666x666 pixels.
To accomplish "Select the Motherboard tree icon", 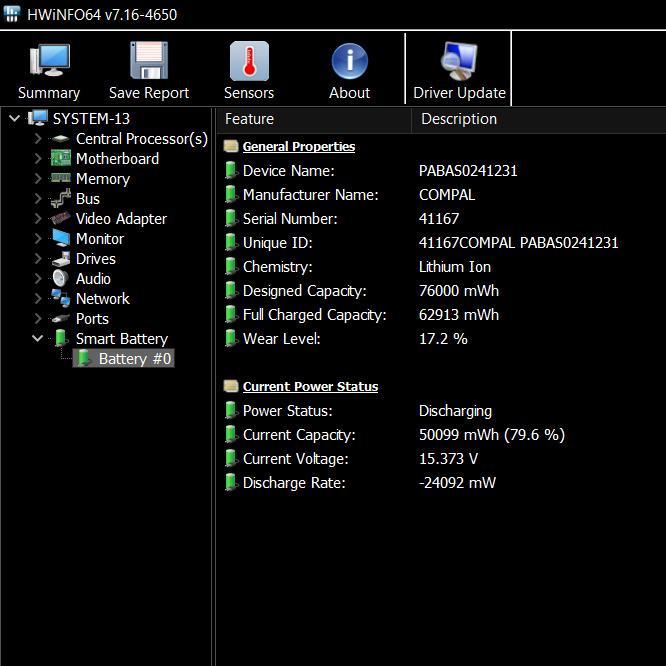I will click(61, 159).
